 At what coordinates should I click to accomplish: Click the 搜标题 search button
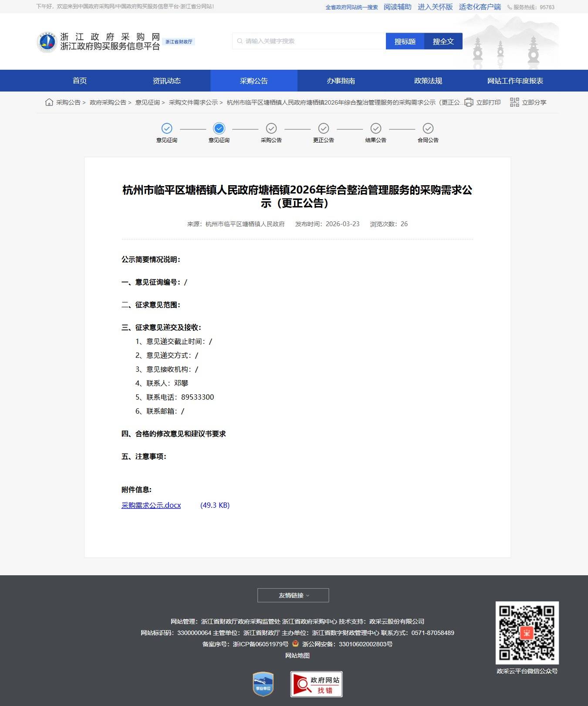click(x=405, y=41)
